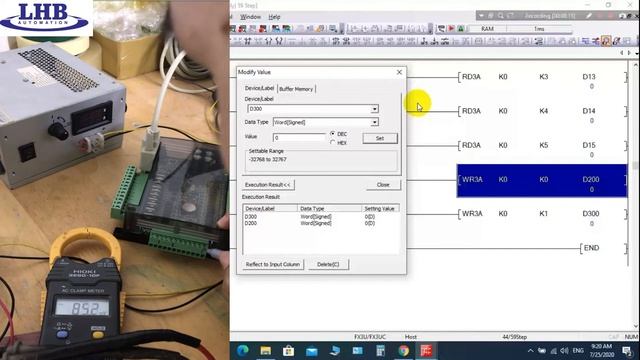Select the WR3A K0 K1 D300 instruction
The width and height of the screenshot is (640, 360).
tap(542, 214)
